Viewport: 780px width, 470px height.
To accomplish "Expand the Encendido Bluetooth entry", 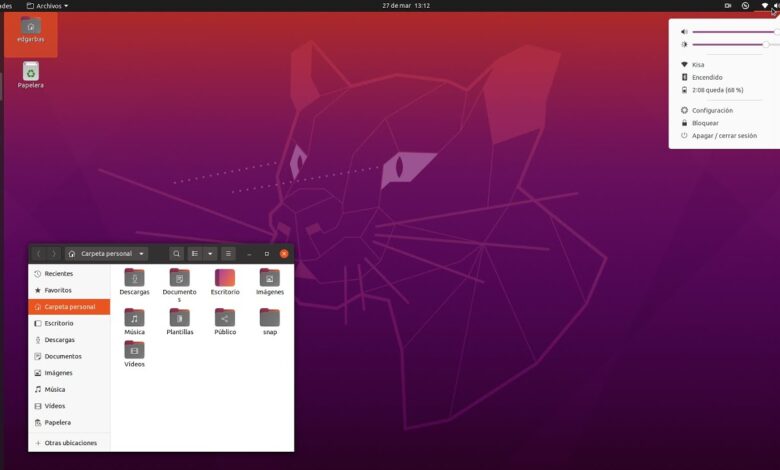I will click(x=724, y=77).
